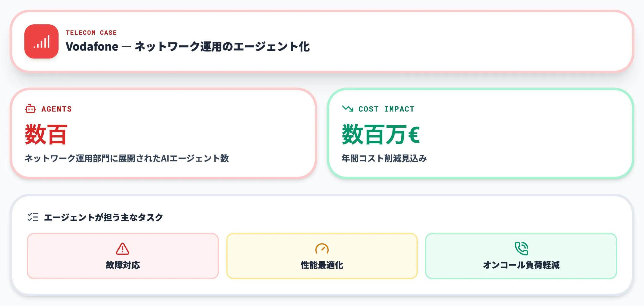
Task: Click the green 数百万€ figure
Action: pyautogui.click(x=381, y=134)
